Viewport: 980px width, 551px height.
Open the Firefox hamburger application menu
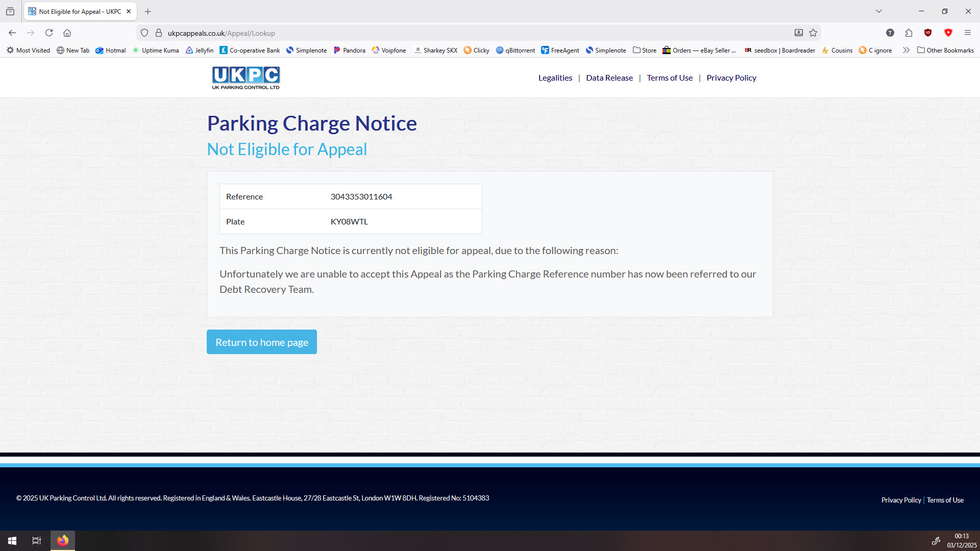tap(967, 33)
